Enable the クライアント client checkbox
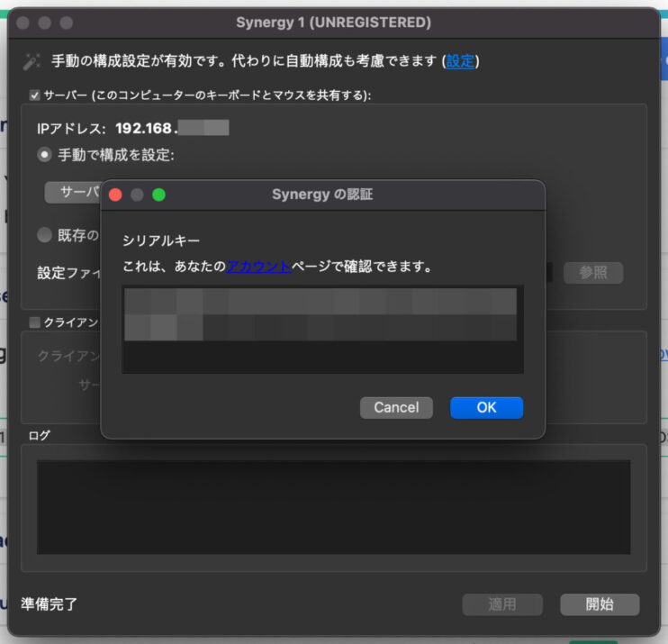The width and height of the screenshot is (668, 644). tap(35, 322)
